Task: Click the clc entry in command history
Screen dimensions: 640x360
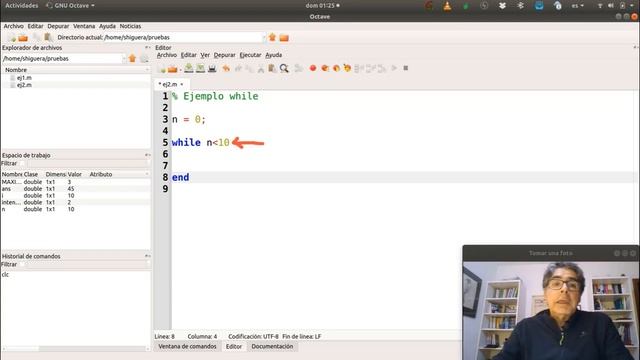Action: point(5,275)
